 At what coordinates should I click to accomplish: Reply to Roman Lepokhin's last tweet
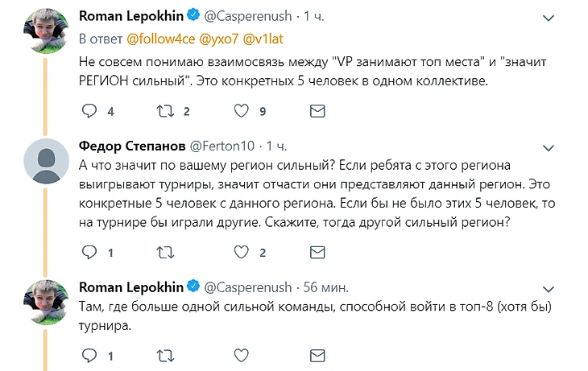point(89,355)
